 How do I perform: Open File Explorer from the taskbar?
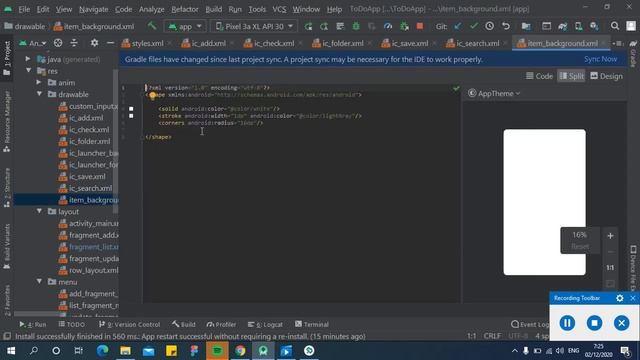(125, 351)
